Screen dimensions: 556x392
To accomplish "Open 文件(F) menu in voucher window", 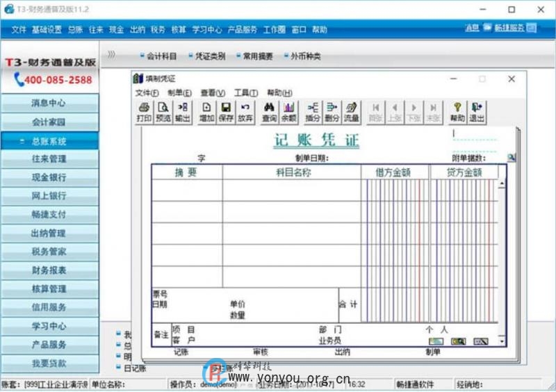I will 147,93.
